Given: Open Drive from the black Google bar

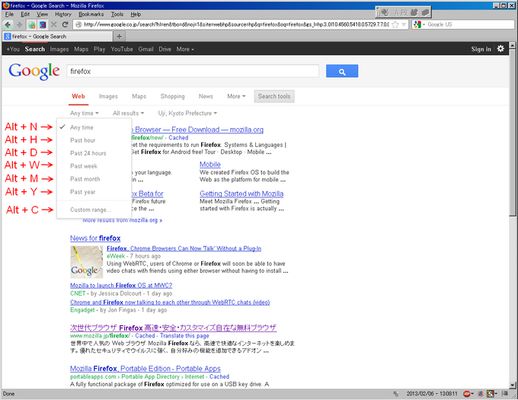Looking at the screenshot, I should [x=165, y=49].
